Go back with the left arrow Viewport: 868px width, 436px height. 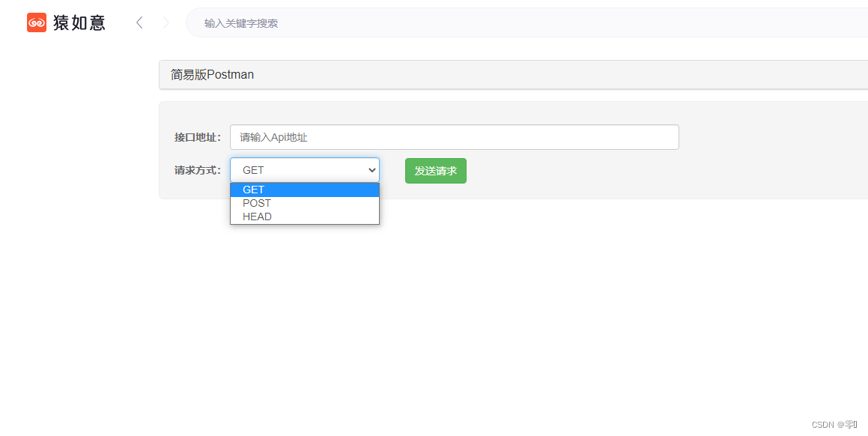pos(139,22)
